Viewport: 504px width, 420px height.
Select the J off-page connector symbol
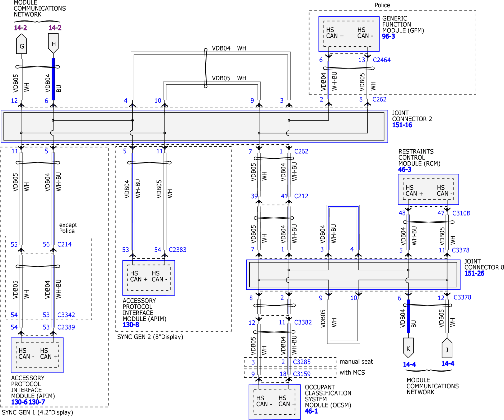pyautogui.click(x=447, y=348)
